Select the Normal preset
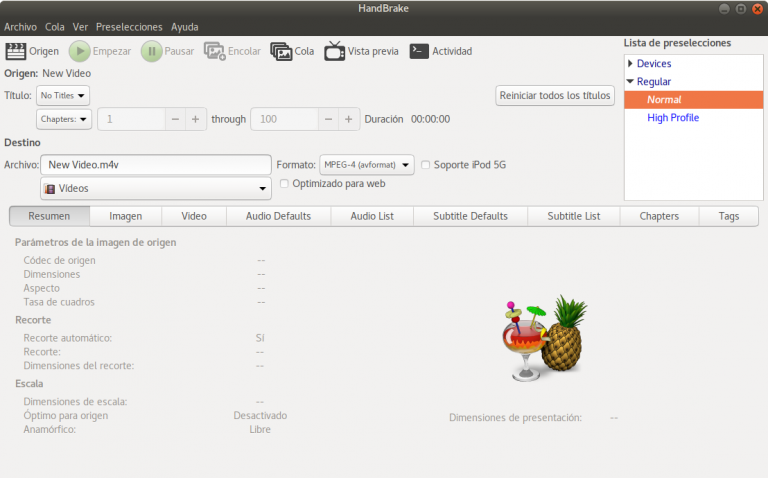The width and height of the screenshot is (768, 478). click(694, 99)
